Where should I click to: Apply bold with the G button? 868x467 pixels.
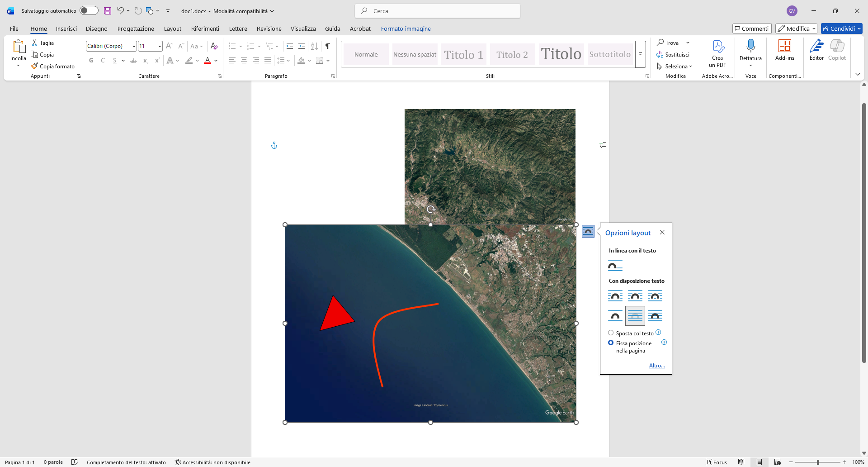point(91,61)
